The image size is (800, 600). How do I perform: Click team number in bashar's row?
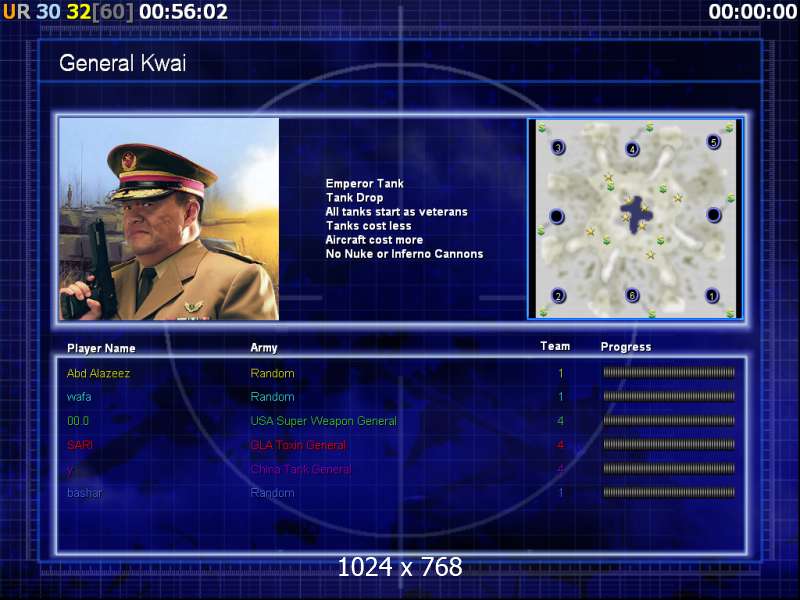(x=561, y=493)
